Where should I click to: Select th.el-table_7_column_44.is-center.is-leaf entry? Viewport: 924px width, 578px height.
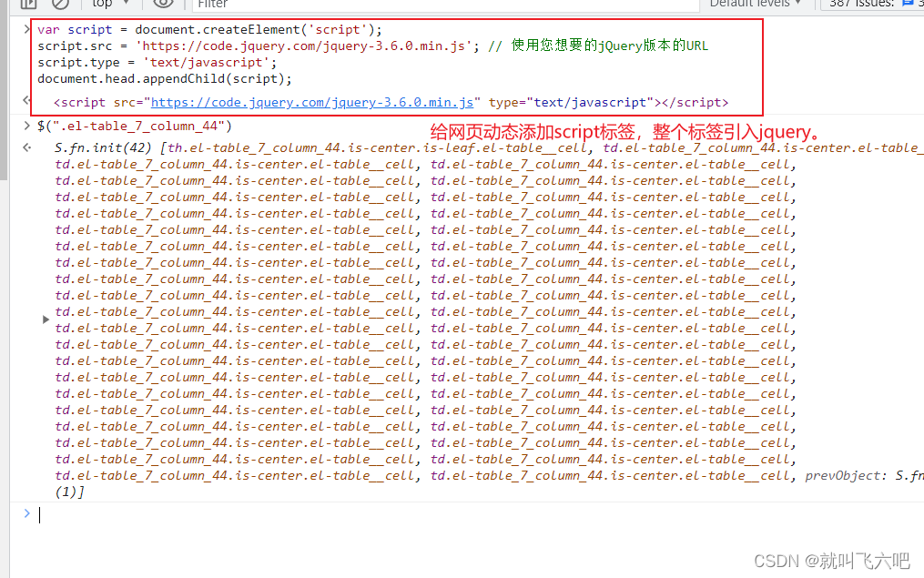pyautogui.click(x=379, y=147)
